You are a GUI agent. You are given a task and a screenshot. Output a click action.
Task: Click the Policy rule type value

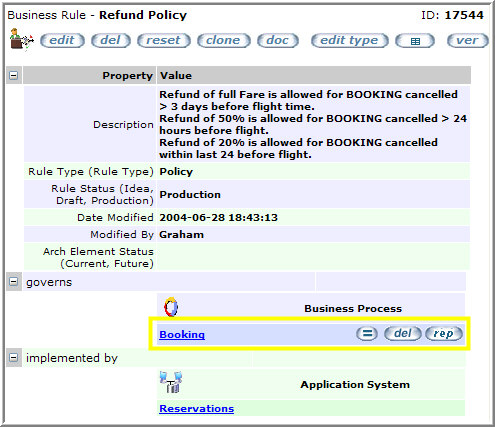pos(176,172)
